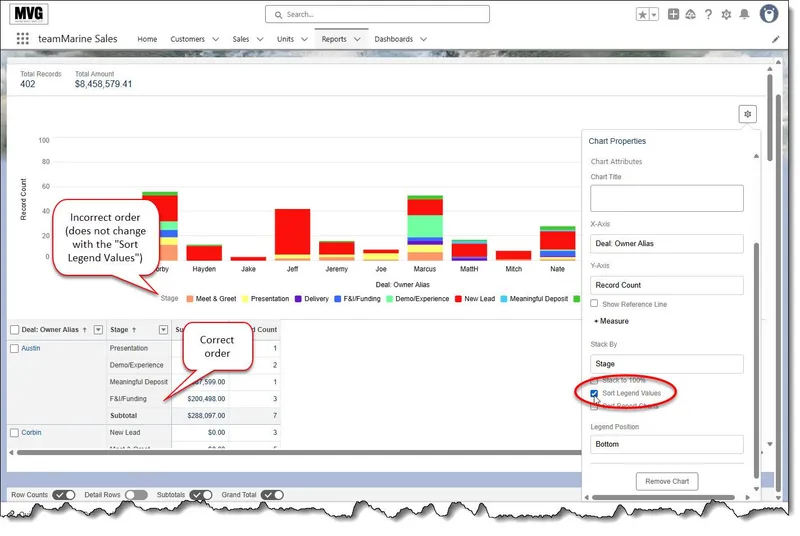Click the chart settings gear icon

coord(747,114)
